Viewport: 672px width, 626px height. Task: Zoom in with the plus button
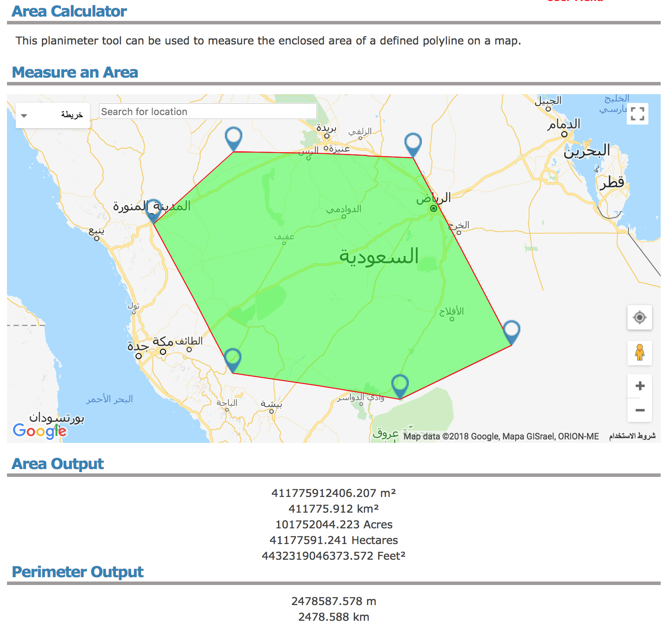pos(639,386)
